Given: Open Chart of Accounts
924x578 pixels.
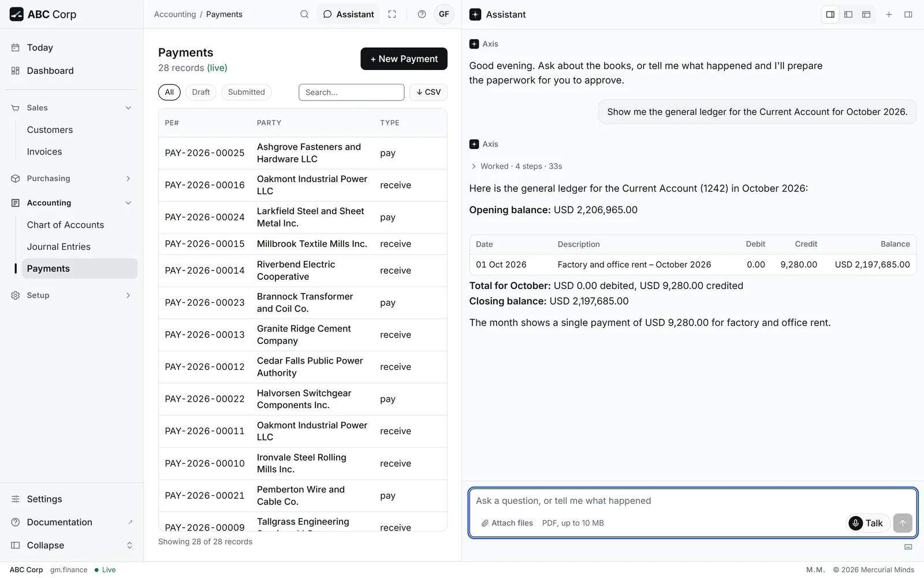Looking at the screenshot, I should click(79, 225).
